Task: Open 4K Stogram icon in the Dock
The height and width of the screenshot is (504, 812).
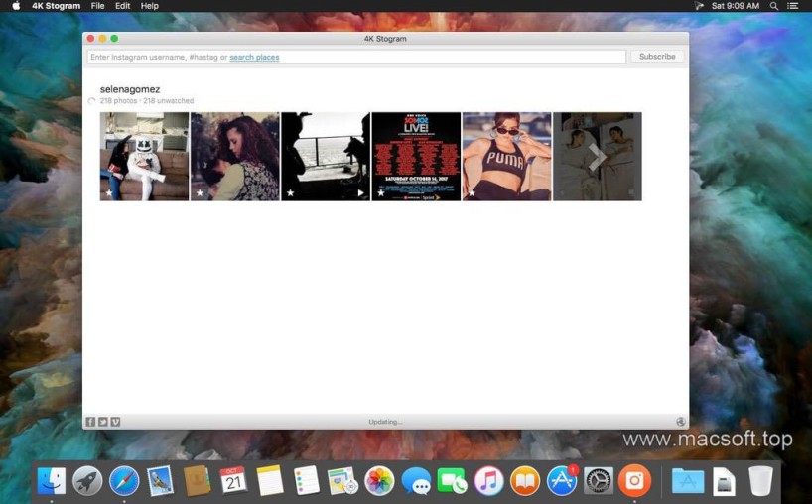Action: pos(634,481)
